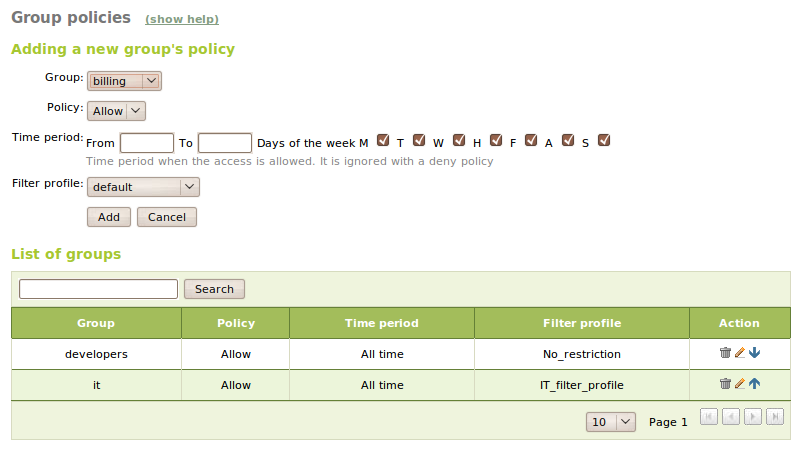The height and width of the screenshot is (459, 801).
Task: Uncheck the Monday (M) checkbox
Action: [x=382, y=141]
